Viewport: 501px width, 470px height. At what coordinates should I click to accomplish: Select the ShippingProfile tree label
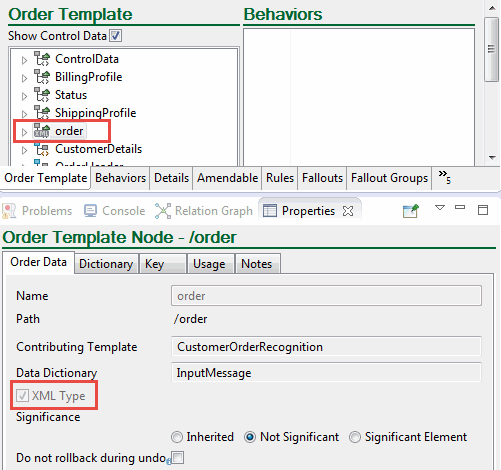(x=96, y=113)
